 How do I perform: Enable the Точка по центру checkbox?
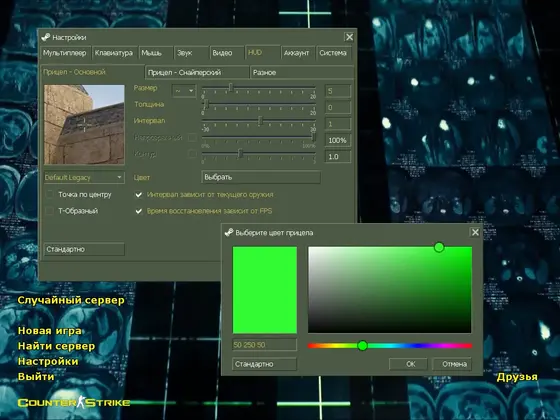(x=50, y=194)
